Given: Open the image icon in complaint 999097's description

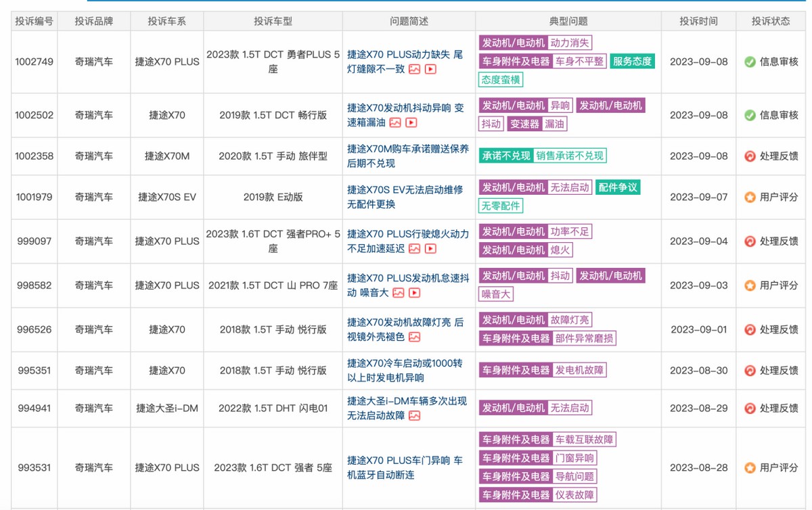Looking at the screenshot, I should click(414, 249).
